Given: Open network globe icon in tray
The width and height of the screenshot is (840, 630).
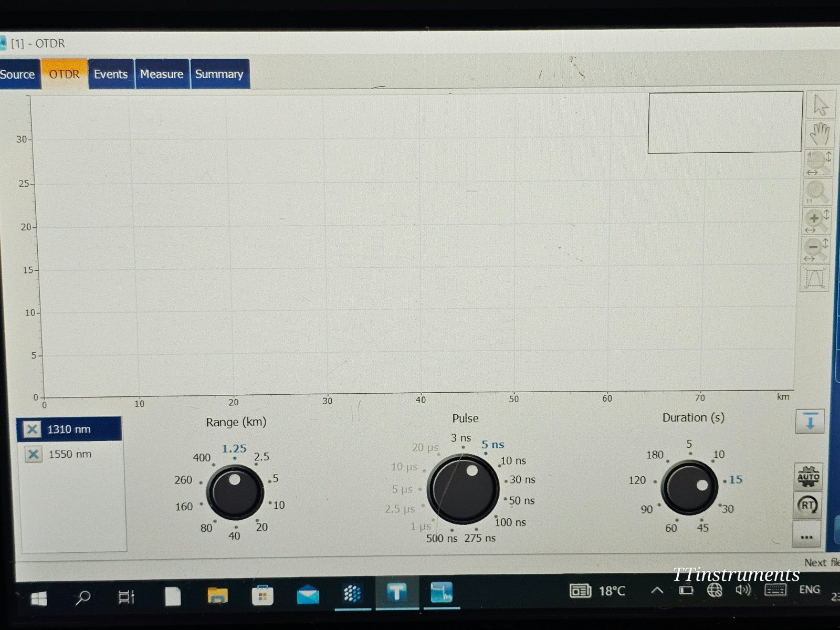Looking at the screenshot, I should click(x=715, y=590).
